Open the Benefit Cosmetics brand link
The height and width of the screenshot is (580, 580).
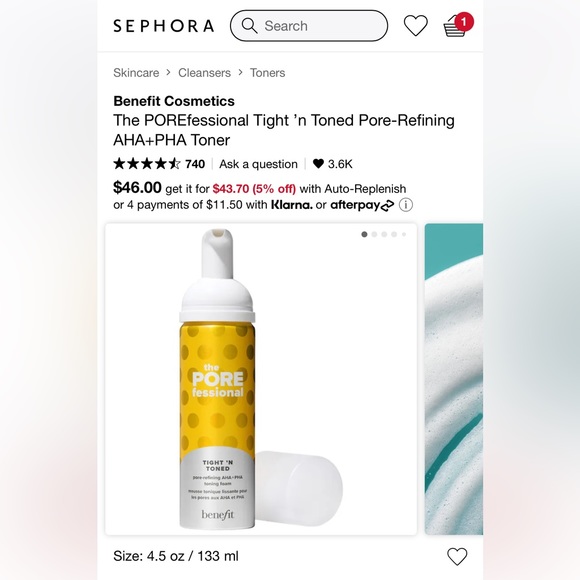tap(174, 101)
